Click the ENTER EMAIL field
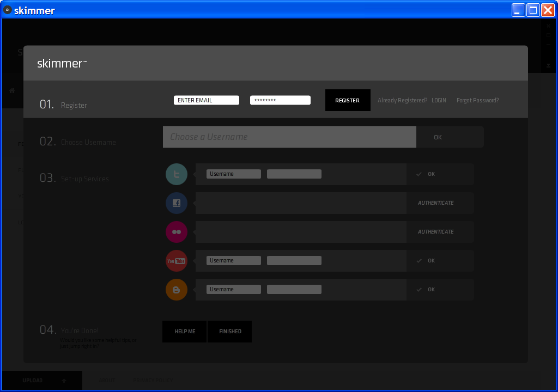Viewport: 558px width, 392px height. [x=207, y=100]
